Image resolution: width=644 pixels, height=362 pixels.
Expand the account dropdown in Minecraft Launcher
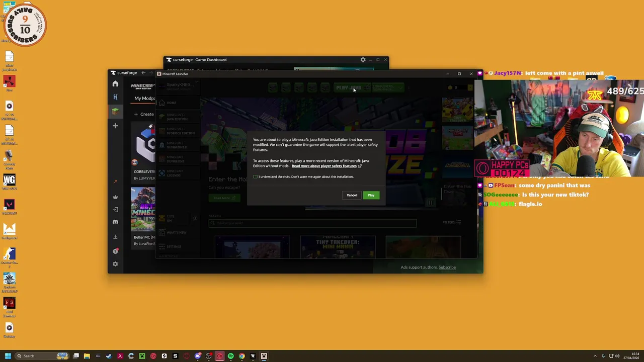(178, 86)
